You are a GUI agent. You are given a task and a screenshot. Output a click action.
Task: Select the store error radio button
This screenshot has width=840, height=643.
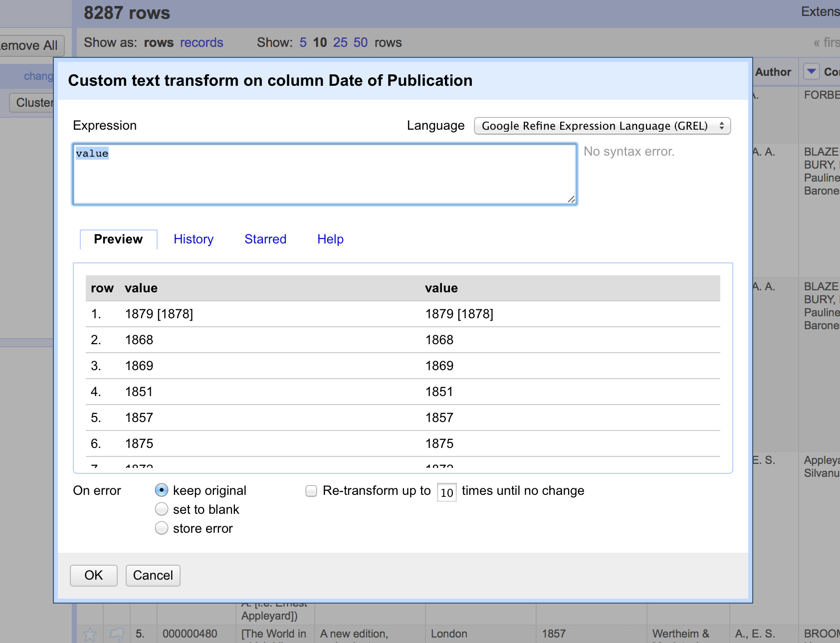(x=162, y=528)
